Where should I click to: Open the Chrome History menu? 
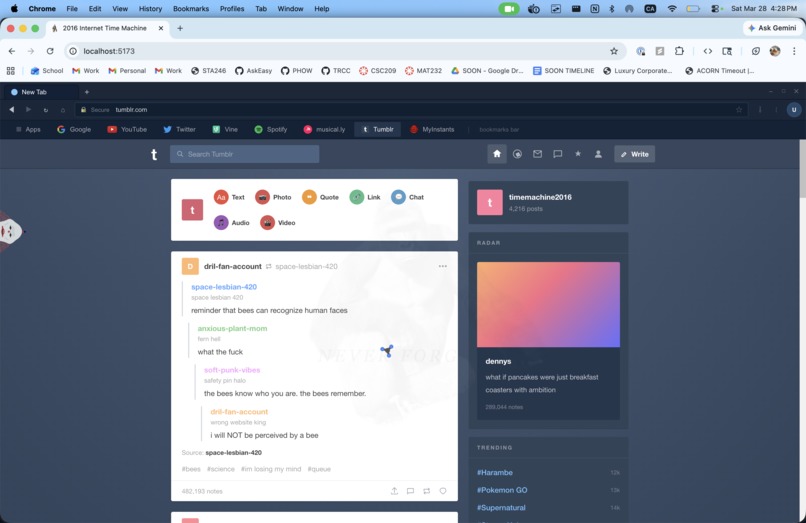[150, 9]
